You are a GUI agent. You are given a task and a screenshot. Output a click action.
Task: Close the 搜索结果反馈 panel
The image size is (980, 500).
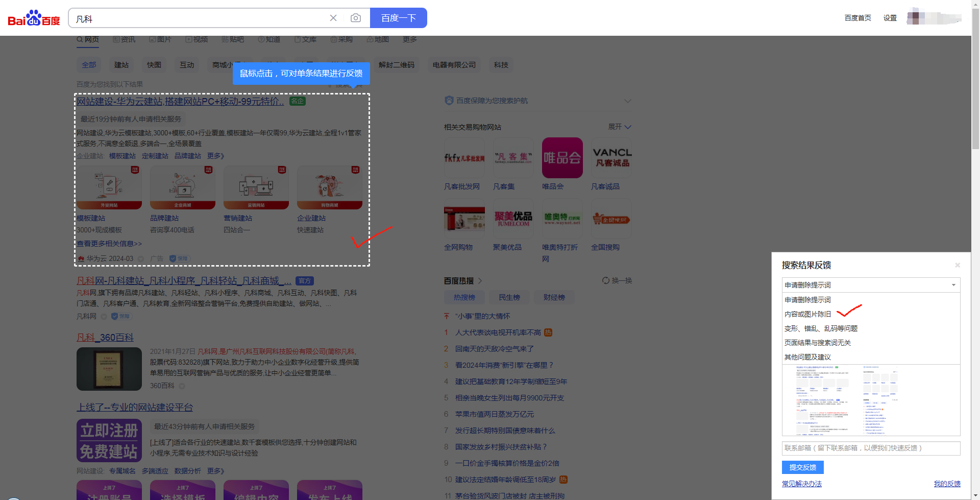click(958, 265)
